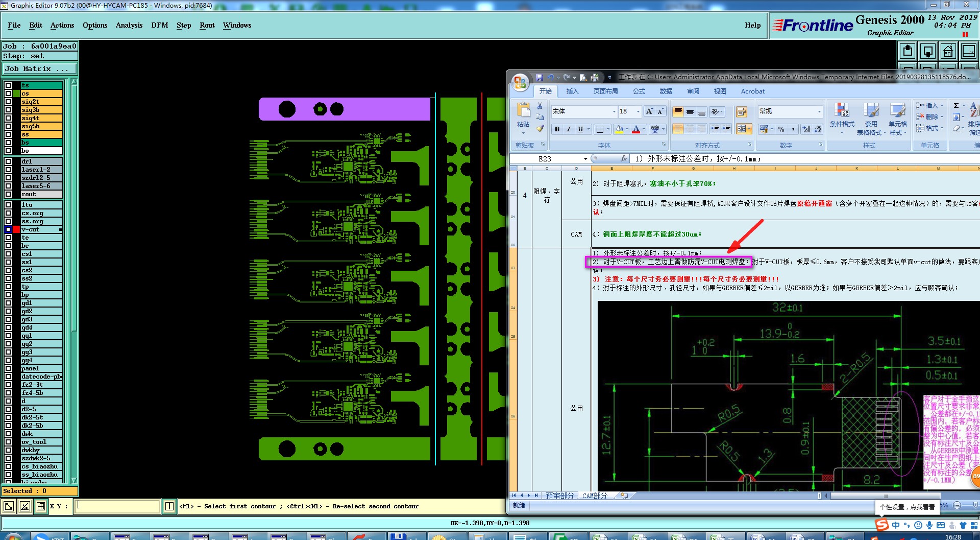Click the Excel Office button
The width and height of the screenshot is (980, 540).
pos(520,82)
